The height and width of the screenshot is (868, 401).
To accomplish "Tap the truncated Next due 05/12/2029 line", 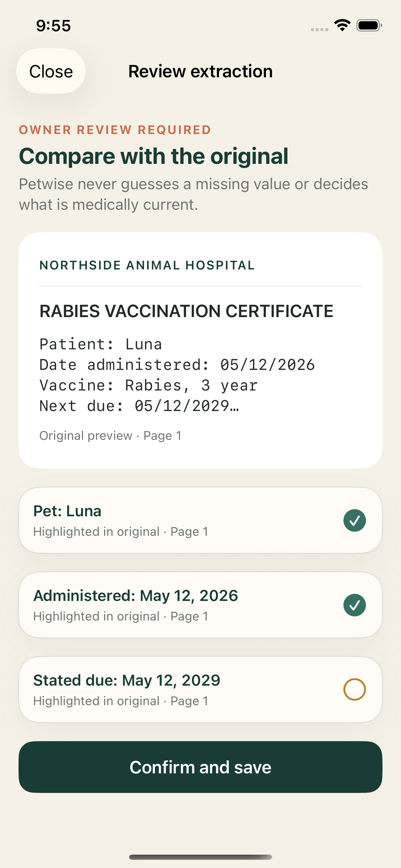I will 139,406.
